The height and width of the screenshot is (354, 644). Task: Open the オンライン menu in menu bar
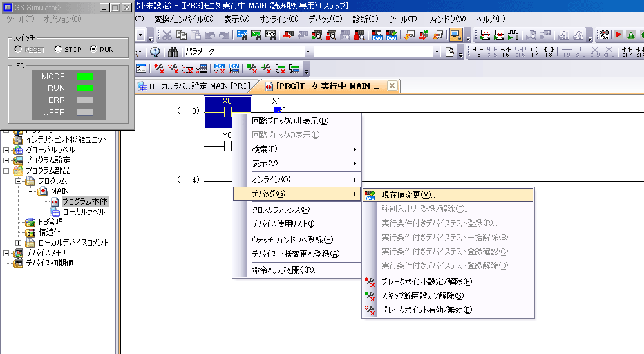(279, 19)
